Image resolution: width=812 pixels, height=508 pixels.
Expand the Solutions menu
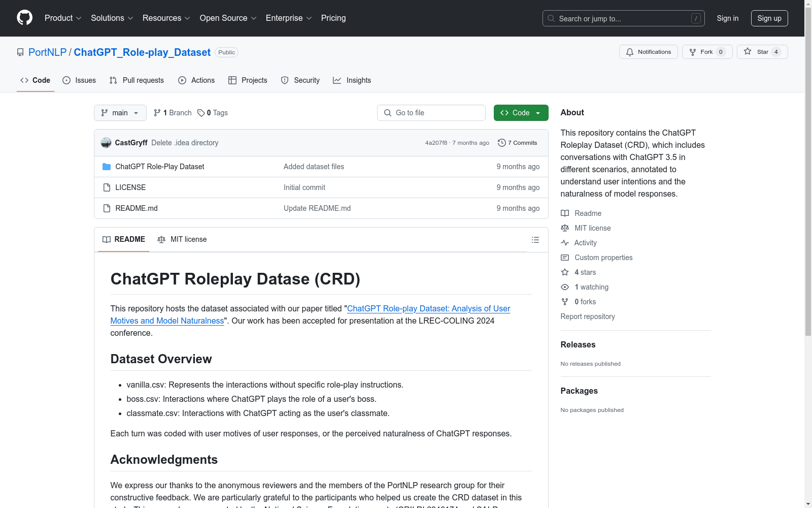[x=112, y=18]
